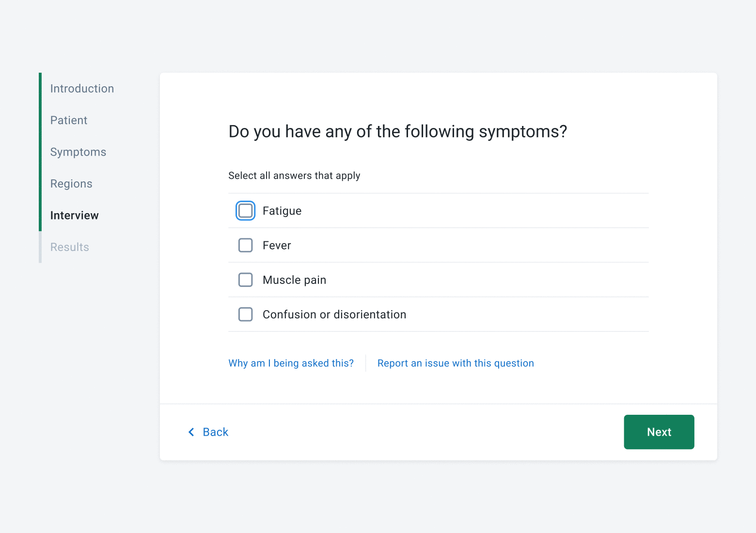Viewport: 756px width, 533px height.
Task: Click 'Select all answers that apply' label
Action: [x=294, y=175]
